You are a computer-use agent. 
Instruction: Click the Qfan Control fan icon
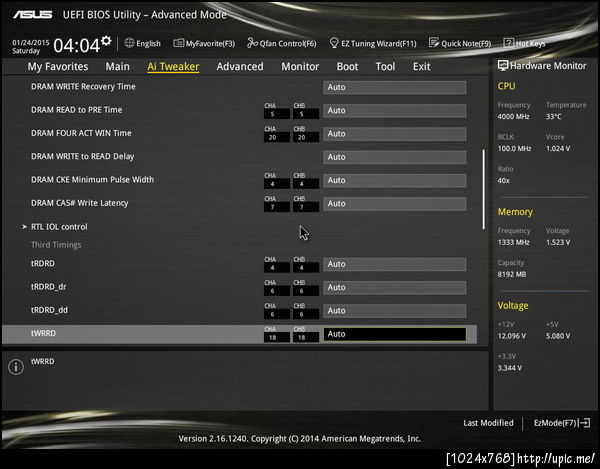(253, 43)
